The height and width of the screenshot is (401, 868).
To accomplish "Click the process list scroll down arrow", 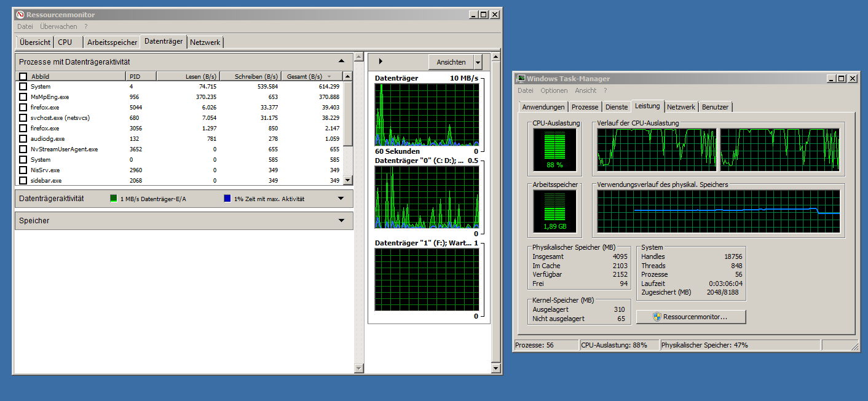I will (347, 180).
